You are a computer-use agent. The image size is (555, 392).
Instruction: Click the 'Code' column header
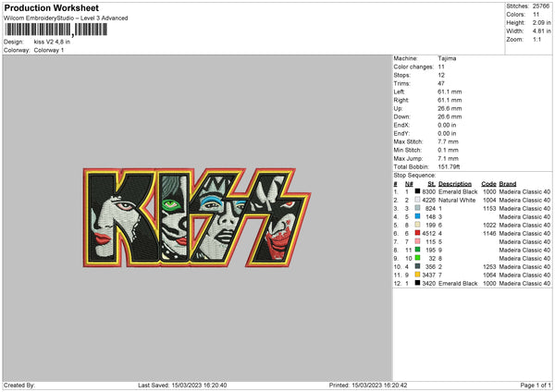488,184
